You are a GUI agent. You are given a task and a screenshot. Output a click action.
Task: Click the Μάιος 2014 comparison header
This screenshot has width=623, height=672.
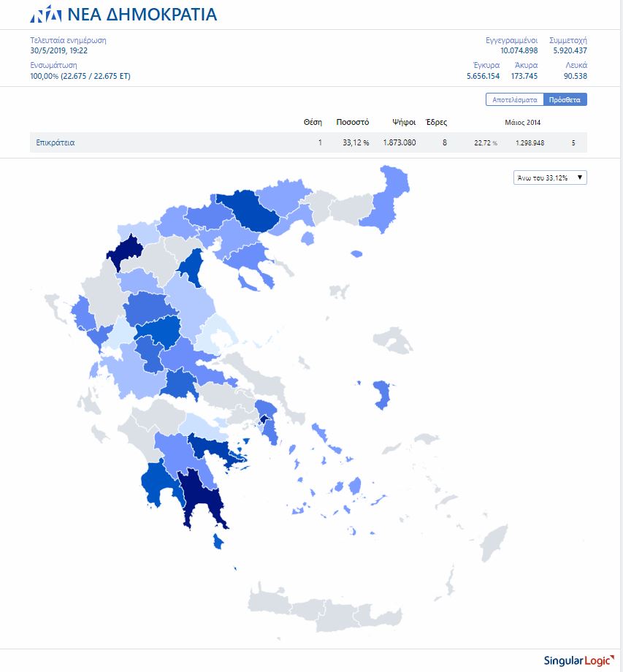pos(522,122)
